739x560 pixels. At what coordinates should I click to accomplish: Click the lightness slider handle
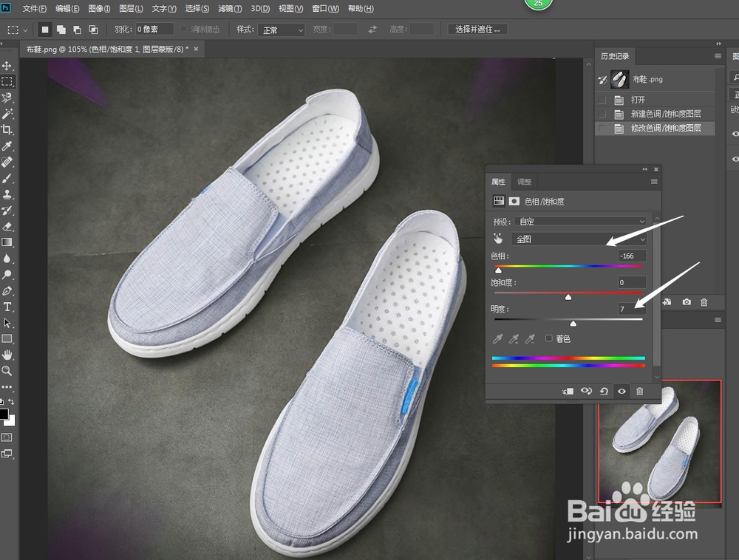click(x=573, y=323)
